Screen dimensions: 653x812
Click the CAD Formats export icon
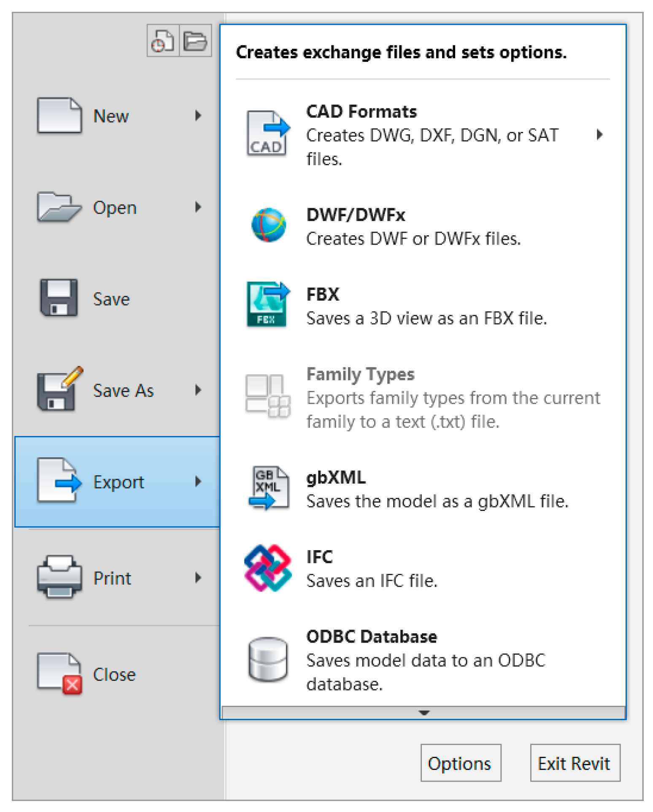[267, 134]
